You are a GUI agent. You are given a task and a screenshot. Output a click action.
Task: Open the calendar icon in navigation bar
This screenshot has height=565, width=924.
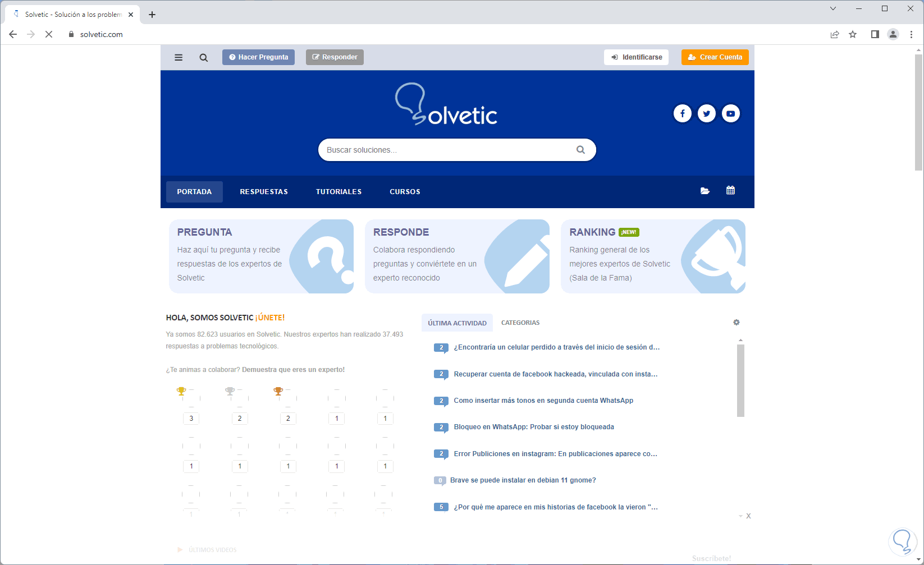tap(730, 190)
